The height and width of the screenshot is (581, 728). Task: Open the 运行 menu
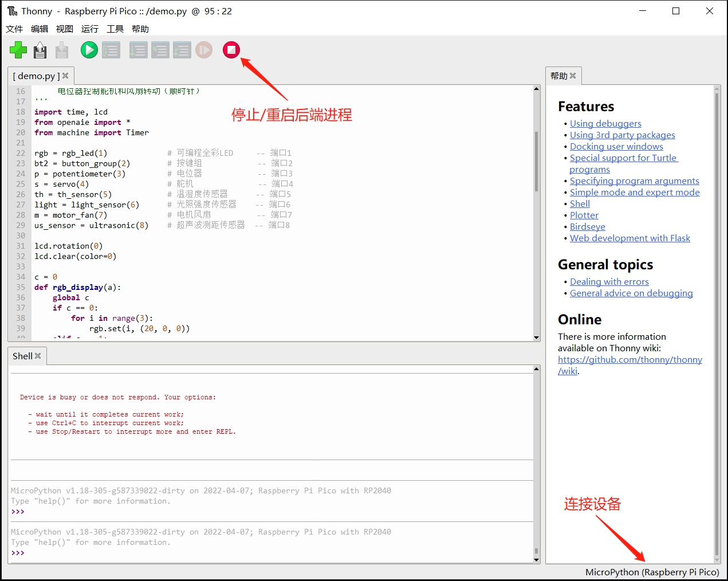tap(90, 29)
